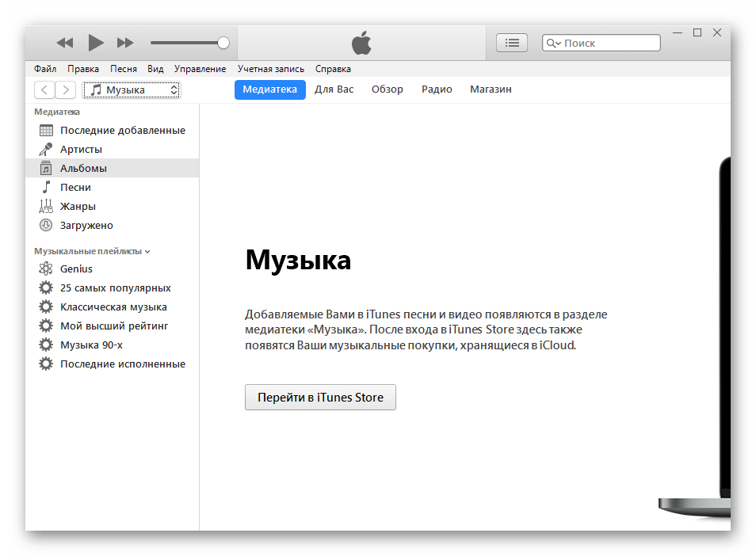Open the Управление menu
756x556 pixels.
(x=200, y=69)
